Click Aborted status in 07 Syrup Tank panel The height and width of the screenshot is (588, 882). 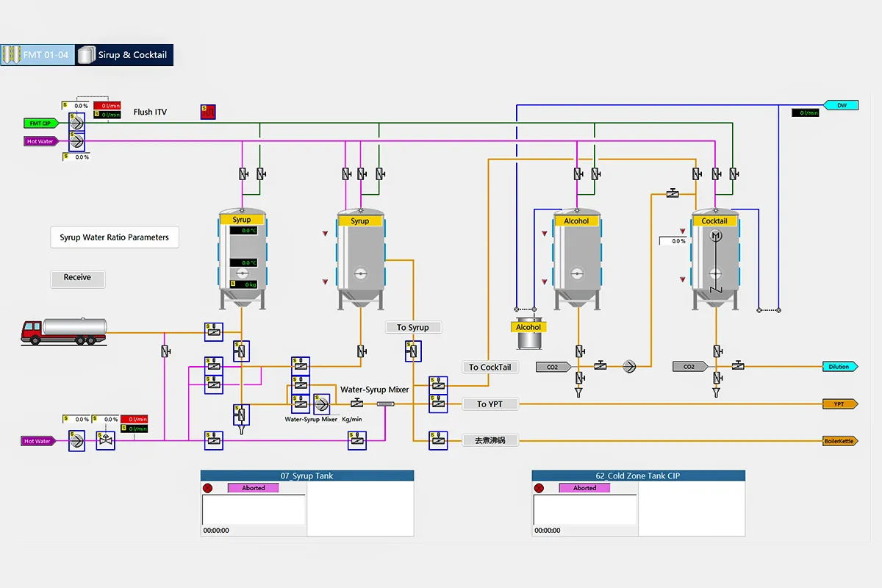(254, 488)
